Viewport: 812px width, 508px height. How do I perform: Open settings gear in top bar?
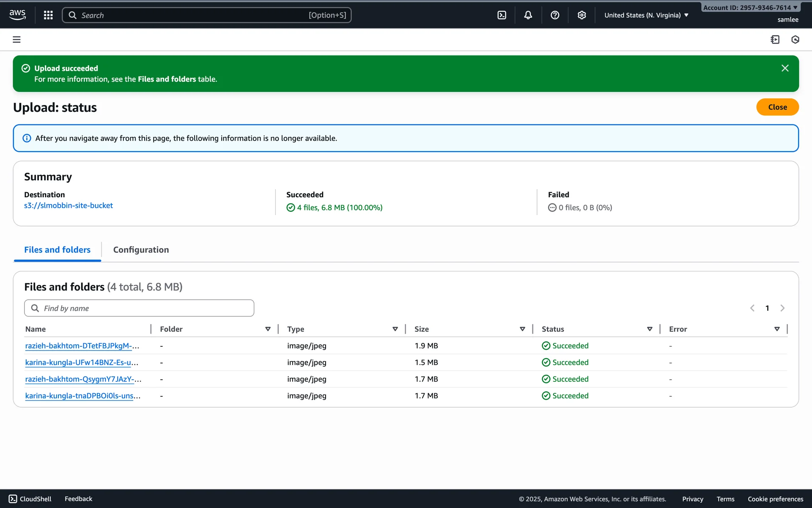[x=582, y=15]
